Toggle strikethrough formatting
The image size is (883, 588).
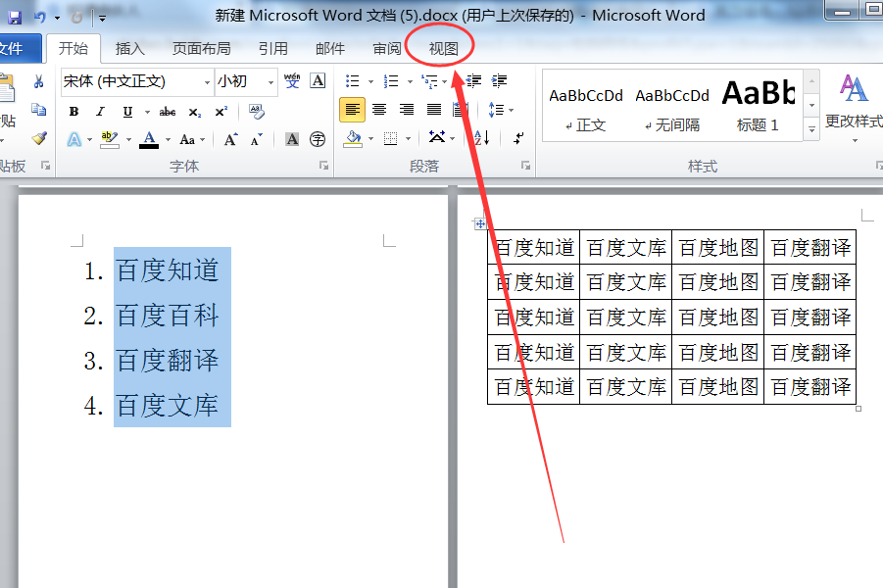point(168,112)
